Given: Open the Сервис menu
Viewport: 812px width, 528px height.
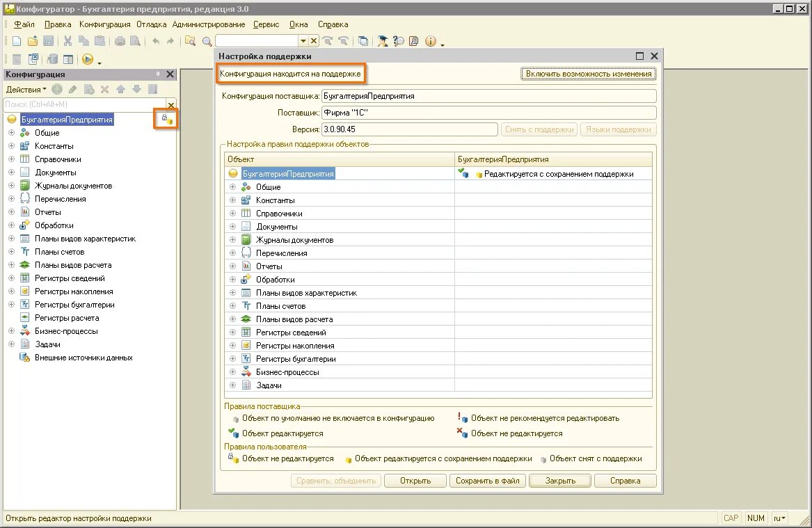Looking at the screenshot, I should point(266,24).
